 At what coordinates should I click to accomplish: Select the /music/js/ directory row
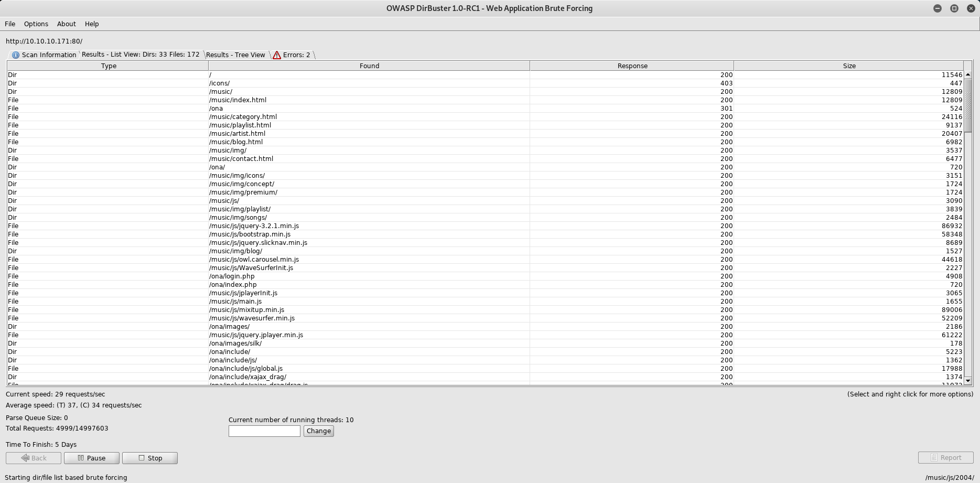tap(485, 200)
